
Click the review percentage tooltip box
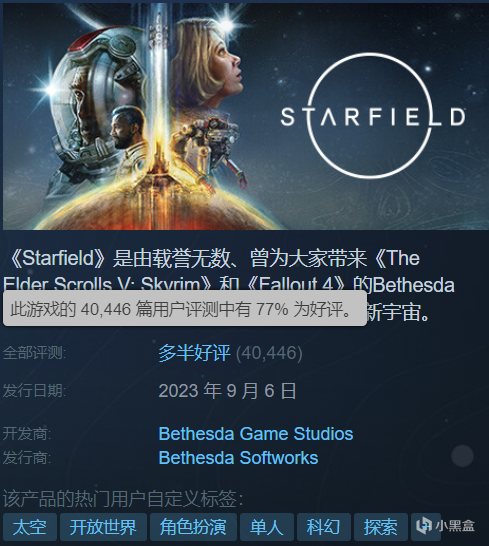[185, 309]
